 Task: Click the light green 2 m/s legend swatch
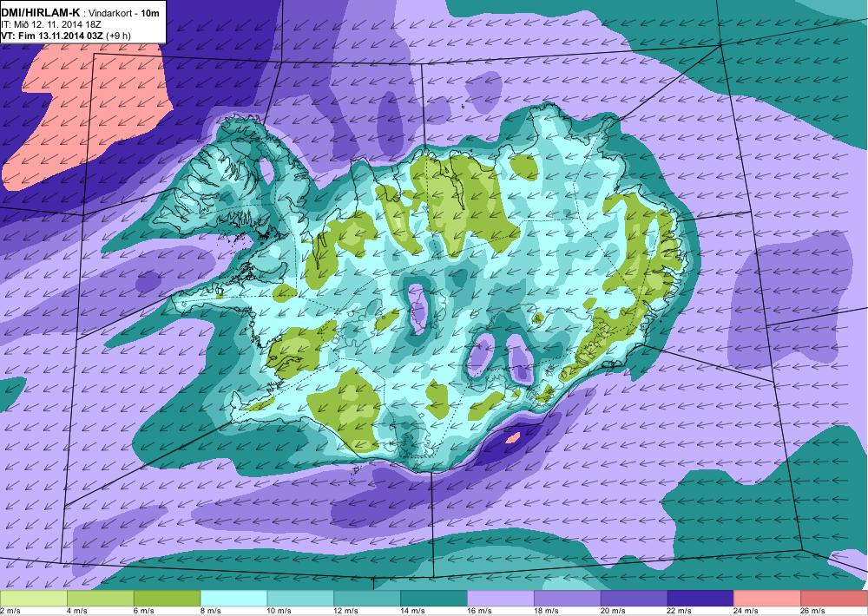point(33,599)
